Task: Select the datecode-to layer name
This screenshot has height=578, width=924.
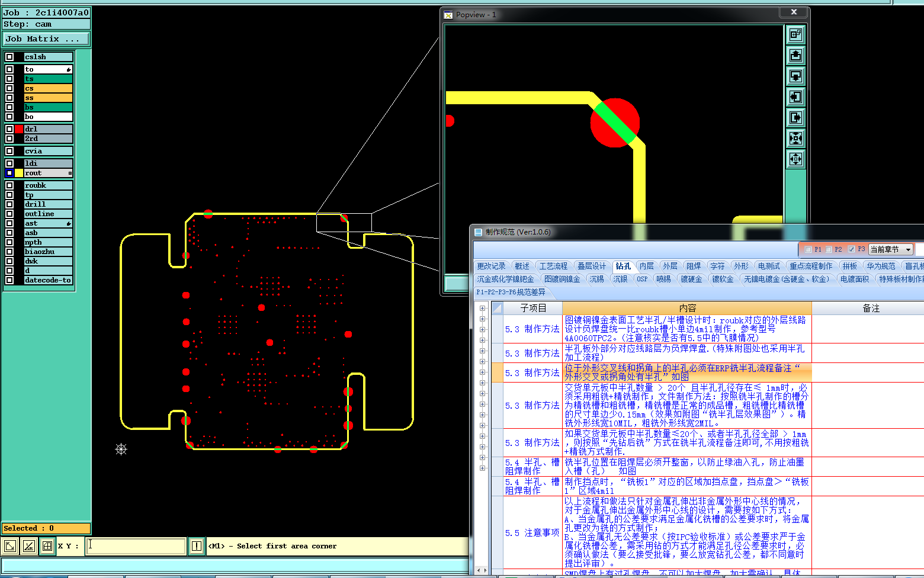Action: click(48, 280)
